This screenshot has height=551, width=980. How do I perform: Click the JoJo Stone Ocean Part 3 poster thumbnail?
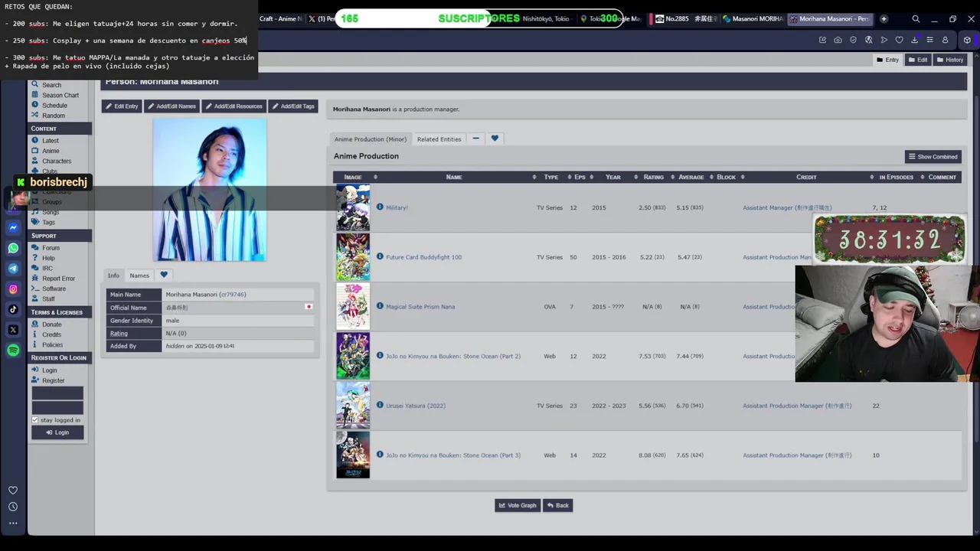pyautogui.click(x=353, y=455)
